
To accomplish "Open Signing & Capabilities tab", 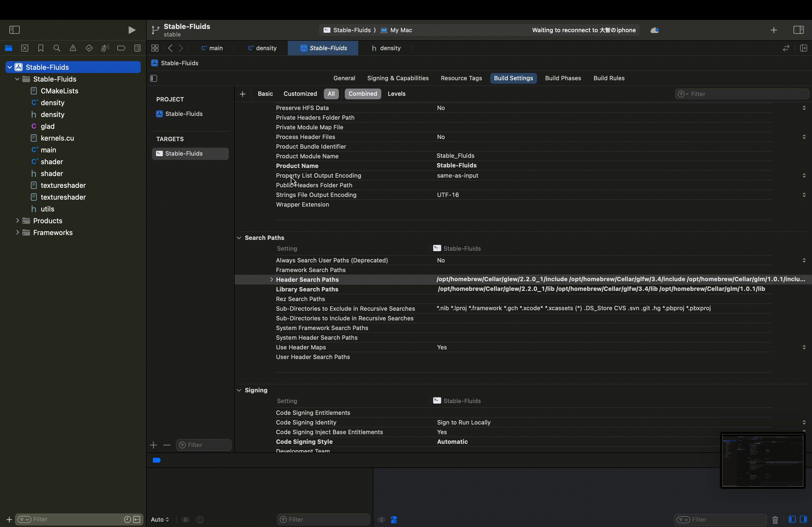I will [398, 78].
